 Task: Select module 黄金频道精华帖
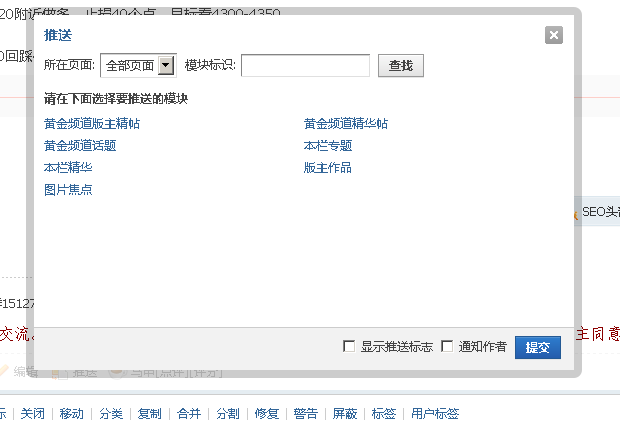346,124
